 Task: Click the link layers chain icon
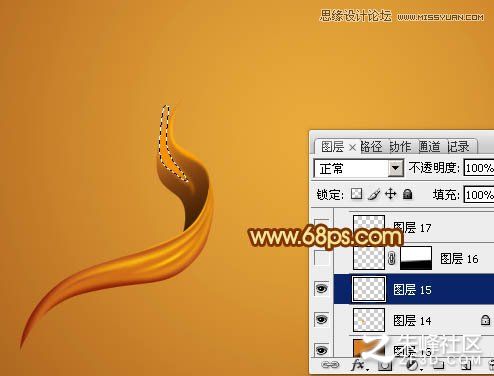[x=330, y=365]
